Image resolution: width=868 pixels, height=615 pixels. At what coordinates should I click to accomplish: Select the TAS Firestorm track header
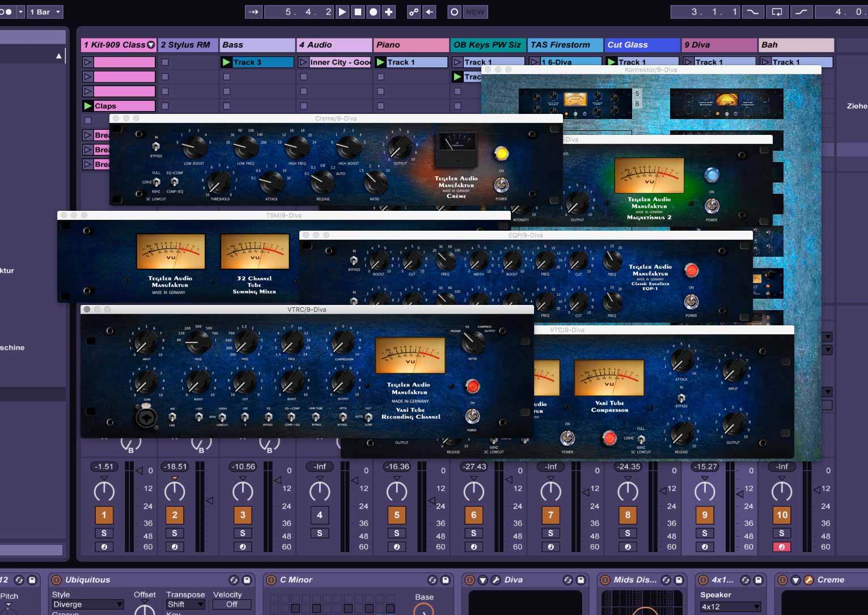565,45
